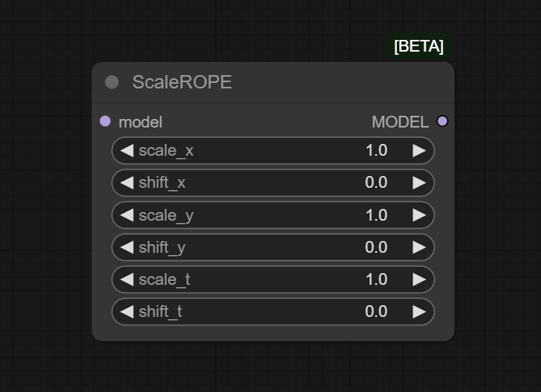Click the scale_x decrease arrow
541x392 pixels.
tap(126, 150)
